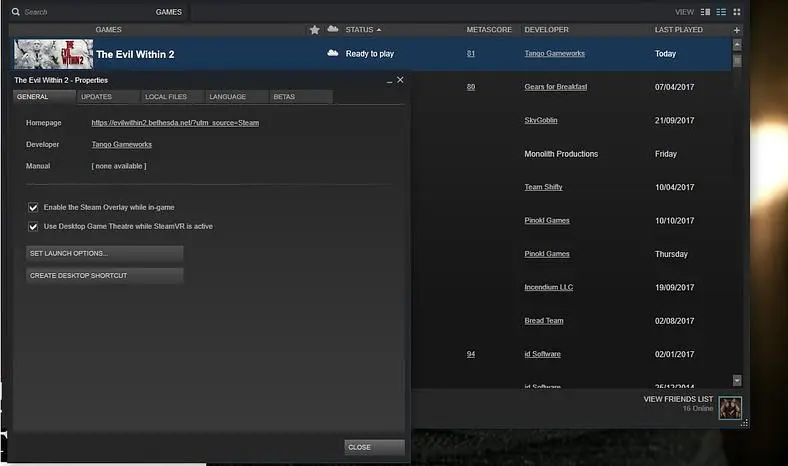
Task: Open evilwithin2.bethesda.net homepage link
Action: click(x=175, y=123)
